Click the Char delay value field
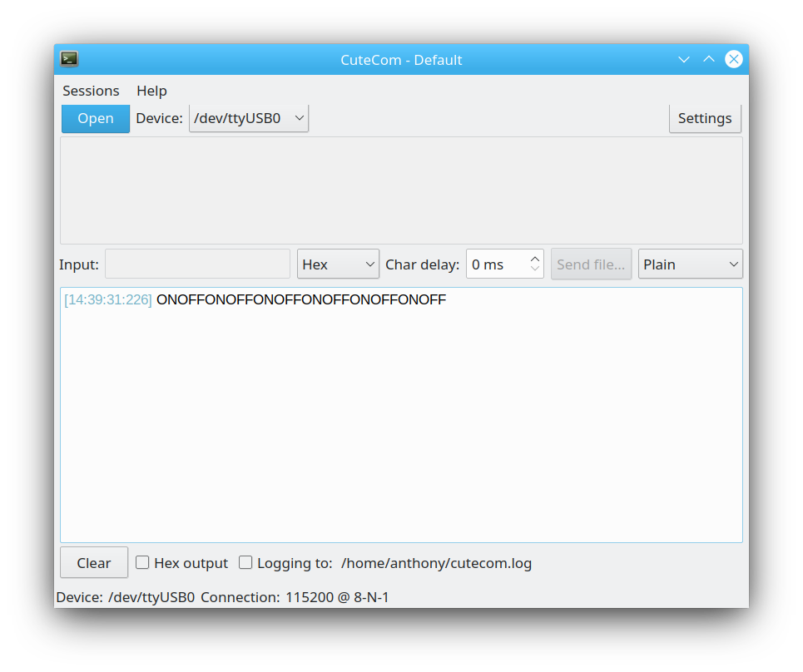 [x=496, y=264]
